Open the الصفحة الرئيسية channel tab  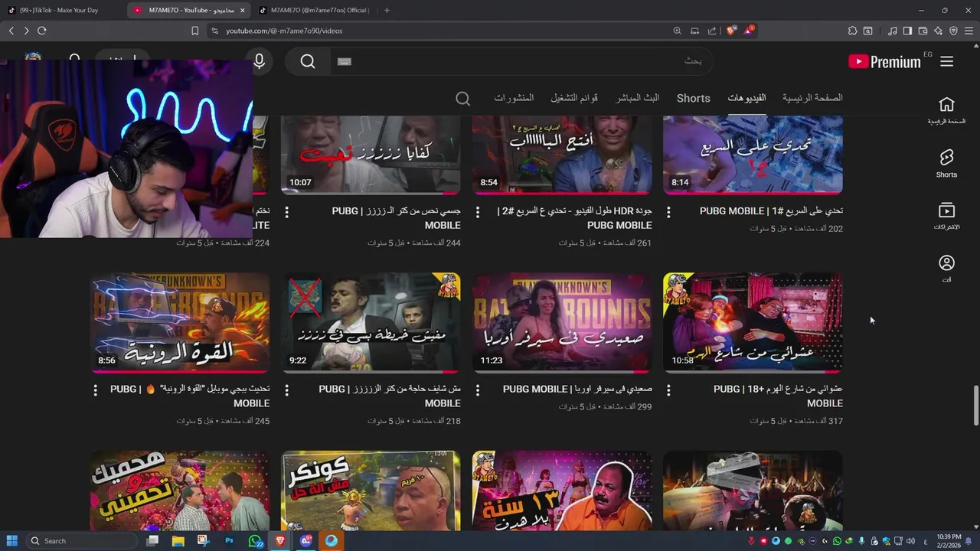coord(812,98)
